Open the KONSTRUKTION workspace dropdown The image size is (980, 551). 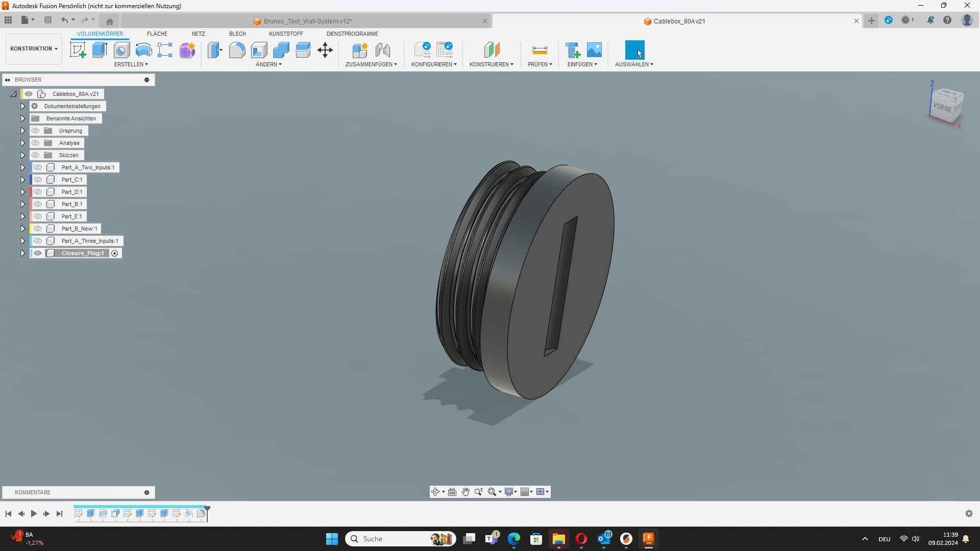pyautogui.click(x=34, y=48)
